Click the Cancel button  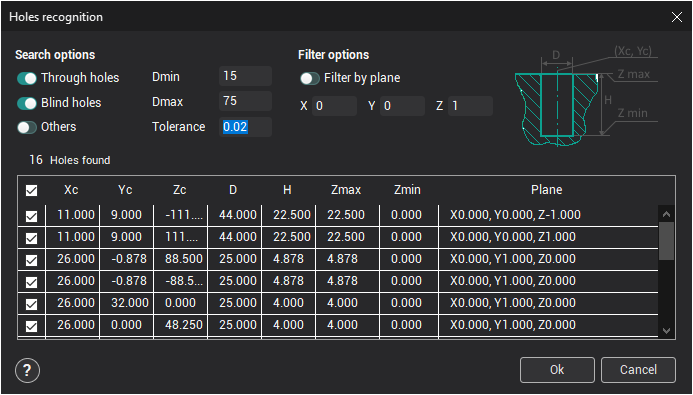[x=638, y=370]
